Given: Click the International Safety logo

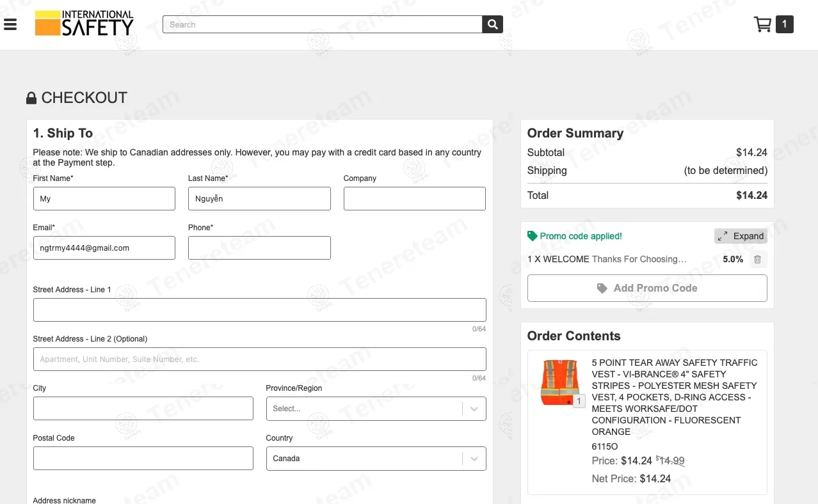Looking at the screenshot, I should [84, 24].
